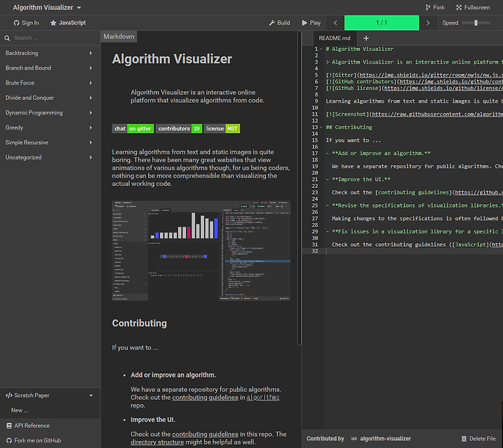Expand the Greedy category

click(x=49, y=127)
